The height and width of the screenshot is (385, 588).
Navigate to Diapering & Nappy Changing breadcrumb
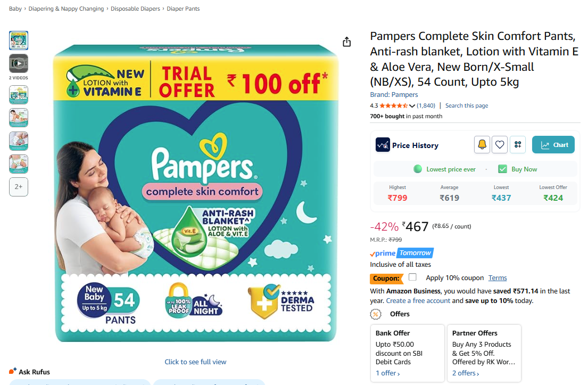tap(67, 9)
